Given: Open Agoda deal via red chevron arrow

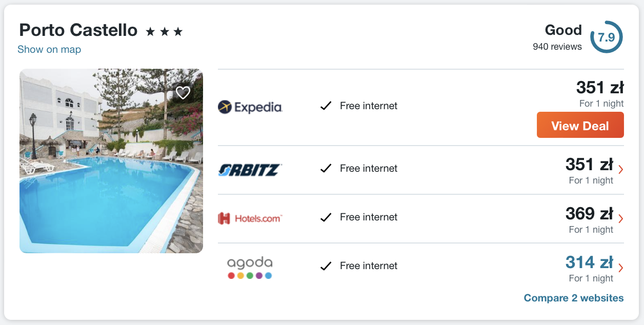Looking at the screenshot, I should (621, 268).
